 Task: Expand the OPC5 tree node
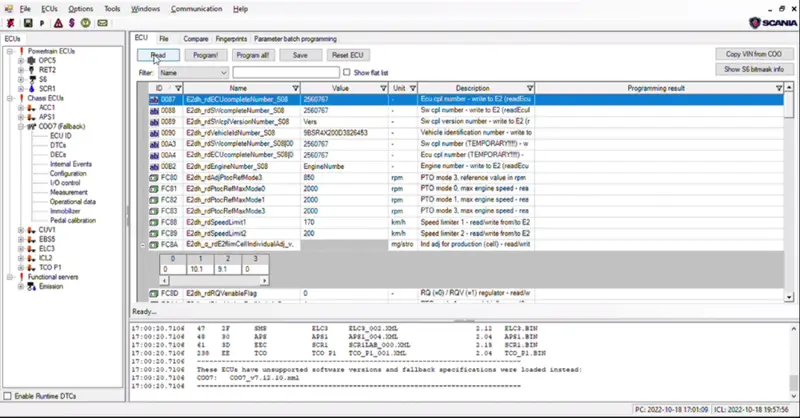21,60
